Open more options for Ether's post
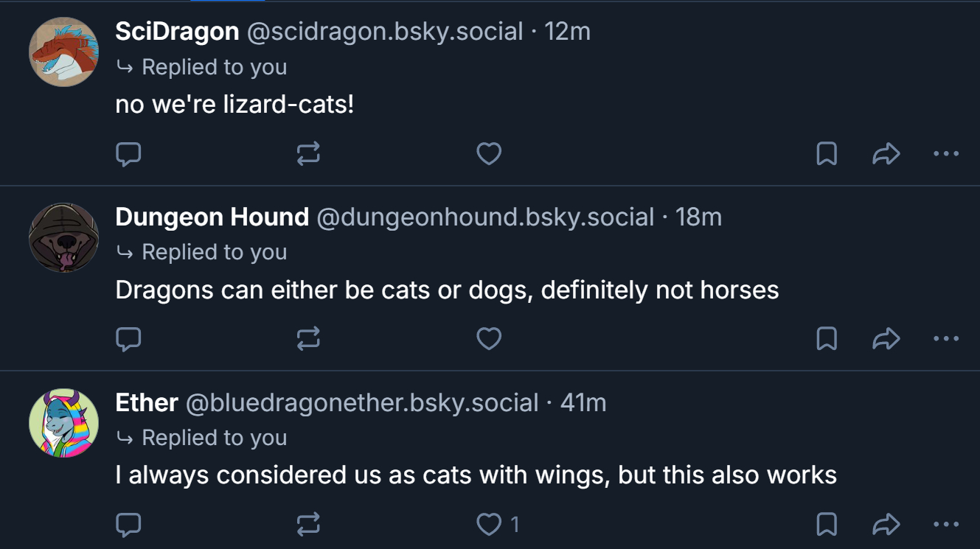Image resolution: width=980 pixels, height=549 pixels. click(x=945, y=524)
